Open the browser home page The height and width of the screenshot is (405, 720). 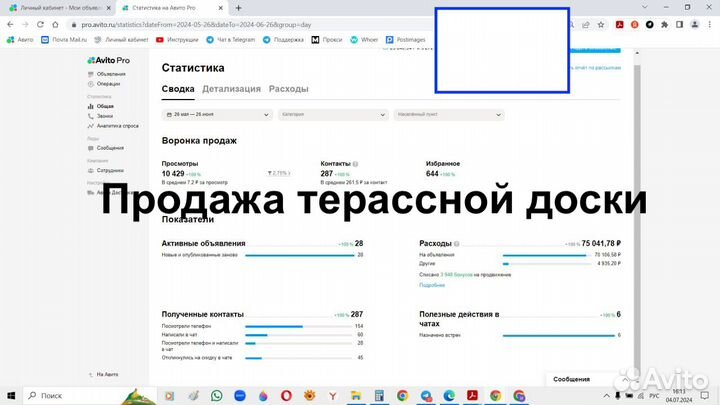[56, 24]
